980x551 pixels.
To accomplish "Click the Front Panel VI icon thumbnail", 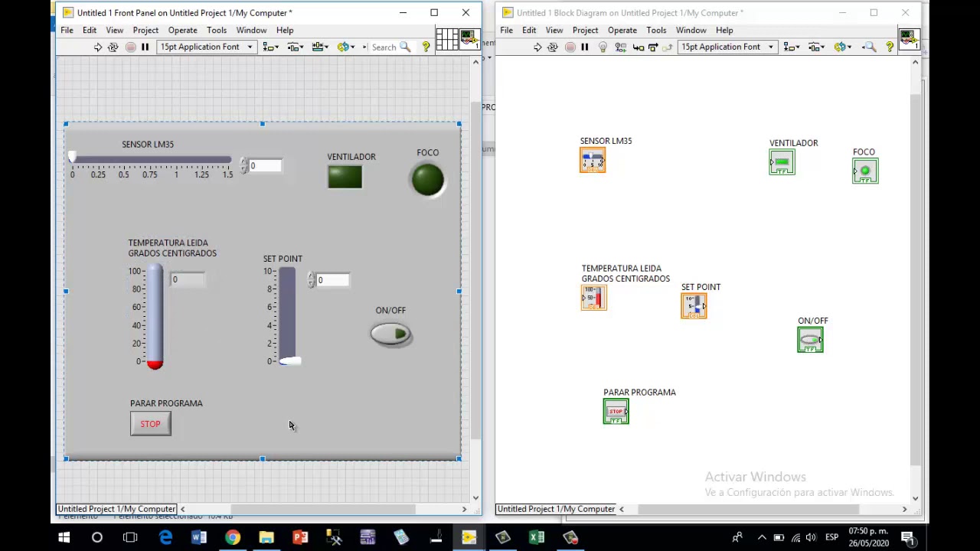I will [469, 39].
